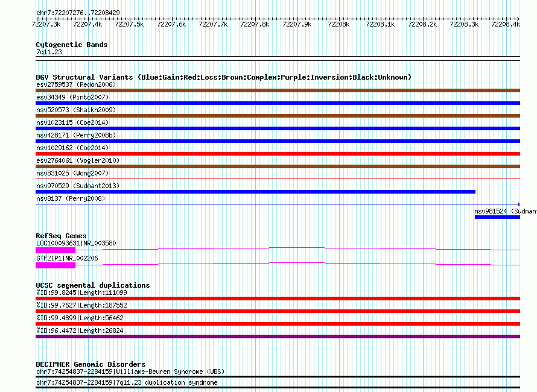Image resolution: width=537 pixels, height=392 pixels.
Task: Click ruler tick labeled 72208.2k
Action: coord(422,24)
